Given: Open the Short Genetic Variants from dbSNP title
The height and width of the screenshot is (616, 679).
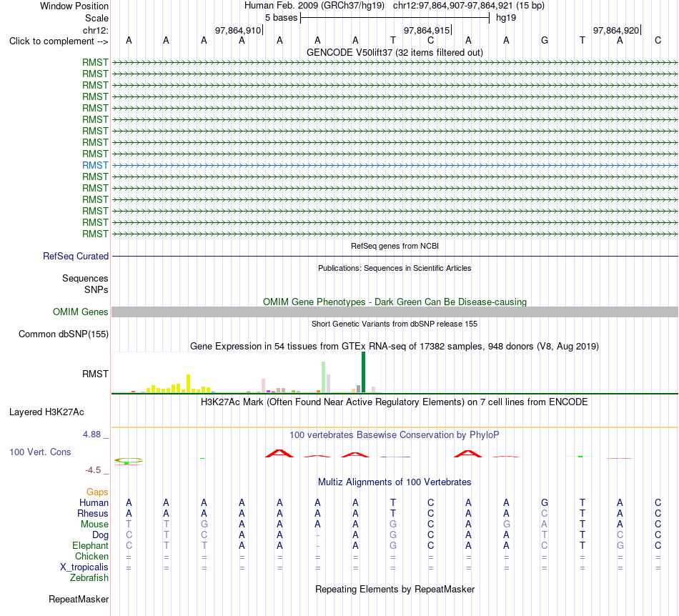Looking at the screenshot, I should pos(395,324).
